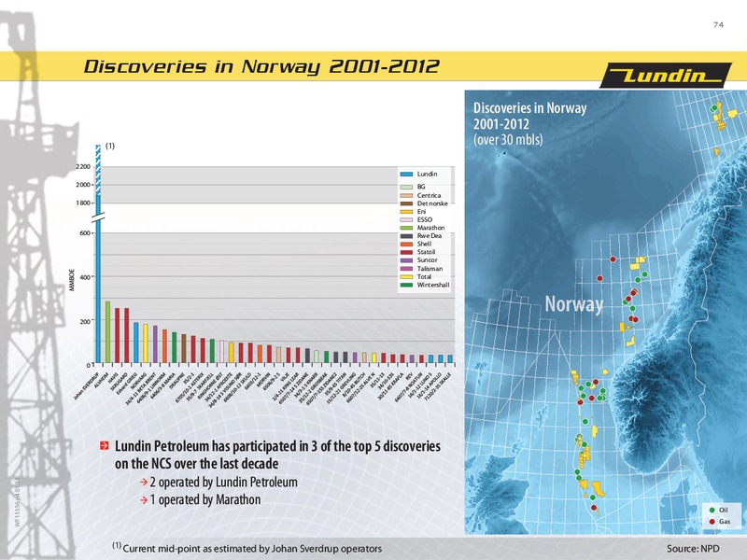Click the tall Johan Sverdrup bar
This screenshot has height=560, width=747.
tap(98, 253)
